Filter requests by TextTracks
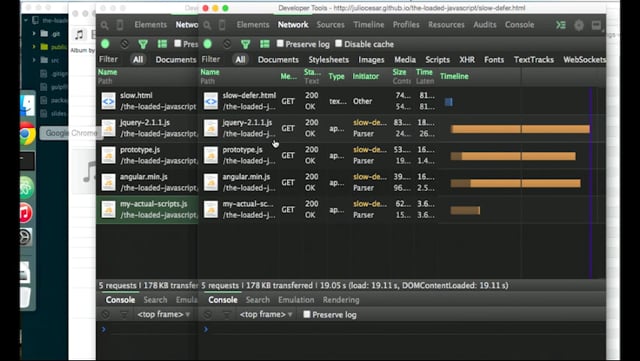The image size is (640, 361). coord(534,60)
